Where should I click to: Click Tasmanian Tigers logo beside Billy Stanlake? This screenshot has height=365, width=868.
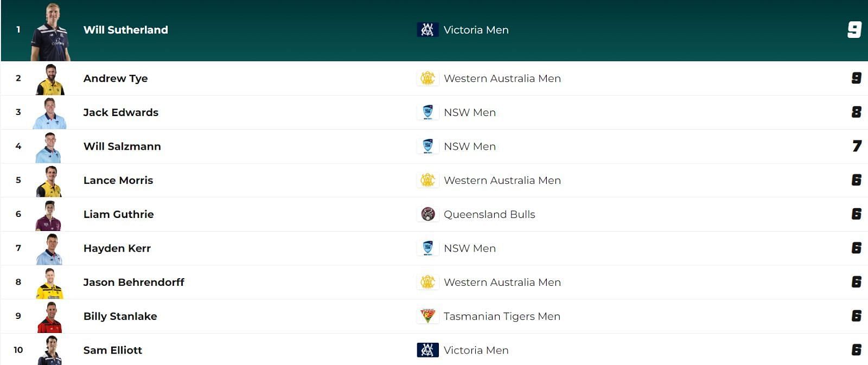(x=427, y=316)
